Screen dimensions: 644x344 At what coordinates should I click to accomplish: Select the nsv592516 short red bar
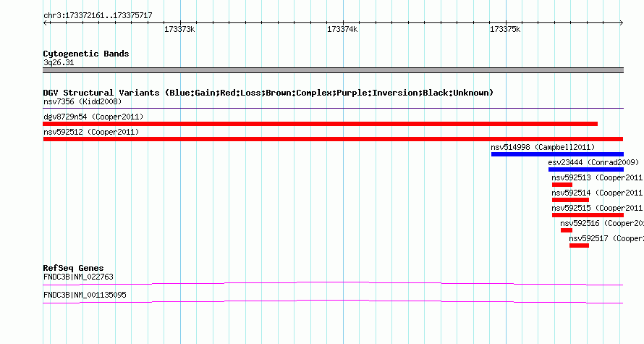point(567,230)
